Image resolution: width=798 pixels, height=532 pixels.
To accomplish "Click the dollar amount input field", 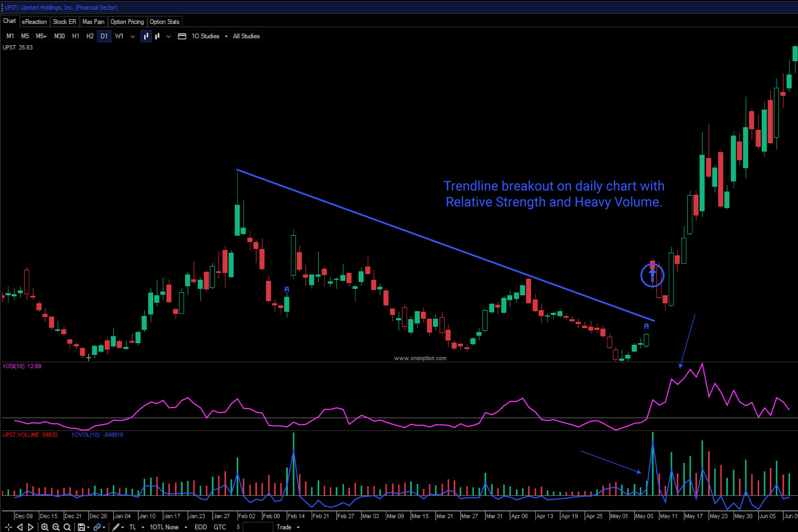I will click(x=257, y=527).
